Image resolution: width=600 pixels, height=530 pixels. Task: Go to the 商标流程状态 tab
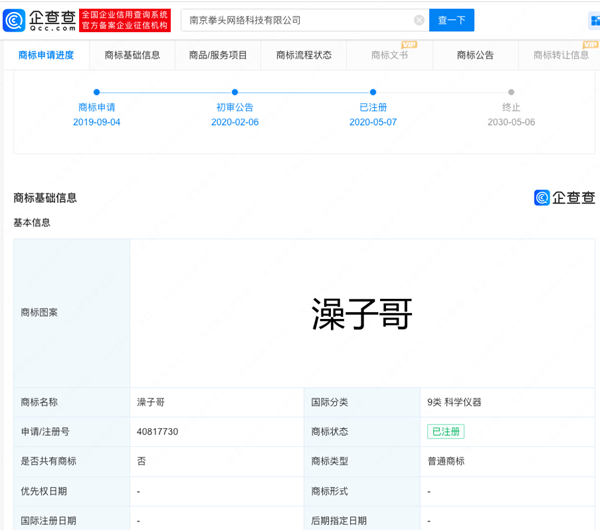[304, 55]
